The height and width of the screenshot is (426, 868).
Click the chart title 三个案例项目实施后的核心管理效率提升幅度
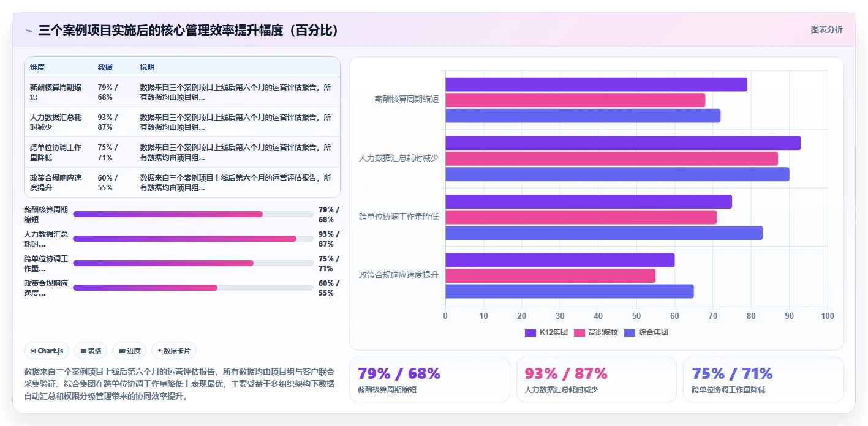(189, 31)
